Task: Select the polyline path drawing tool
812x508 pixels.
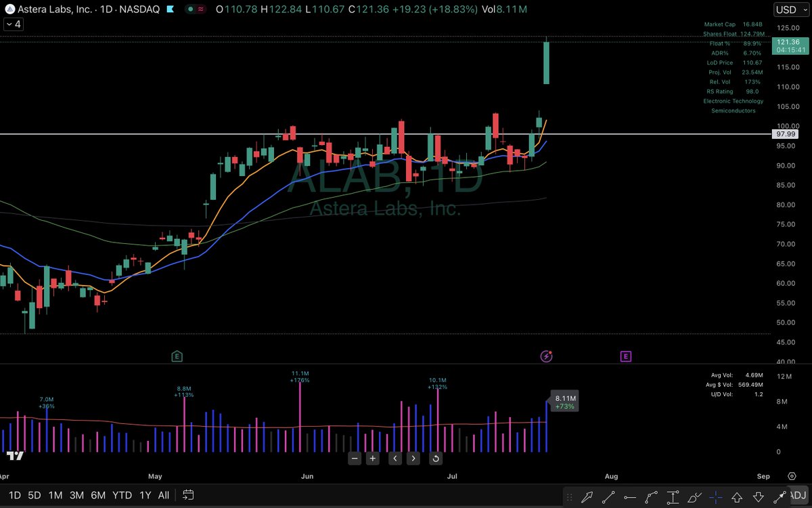Action: [x=652, y=496]
